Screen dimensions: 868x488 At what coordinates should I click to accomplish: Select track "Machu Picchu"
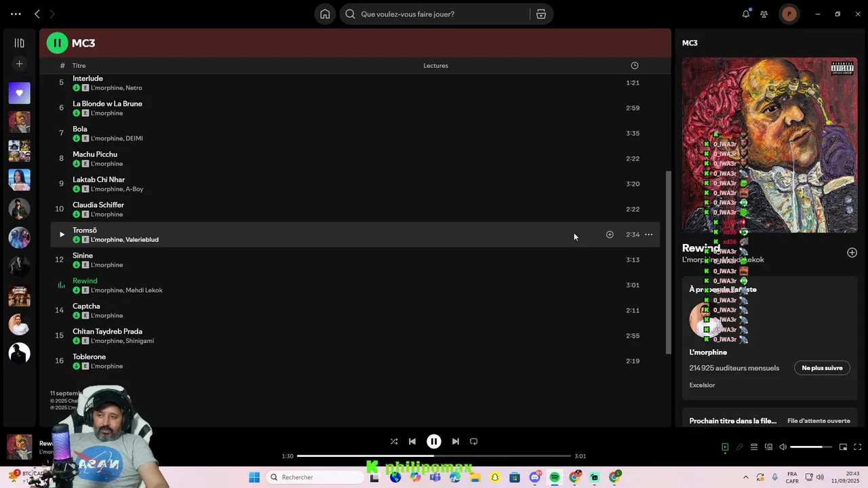point(95,155)
